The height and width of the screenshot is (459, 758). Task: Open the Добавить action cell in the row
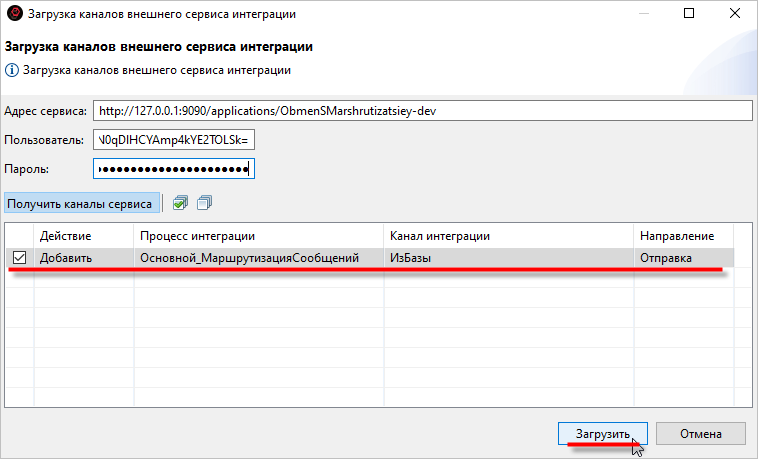pos(83,258)
